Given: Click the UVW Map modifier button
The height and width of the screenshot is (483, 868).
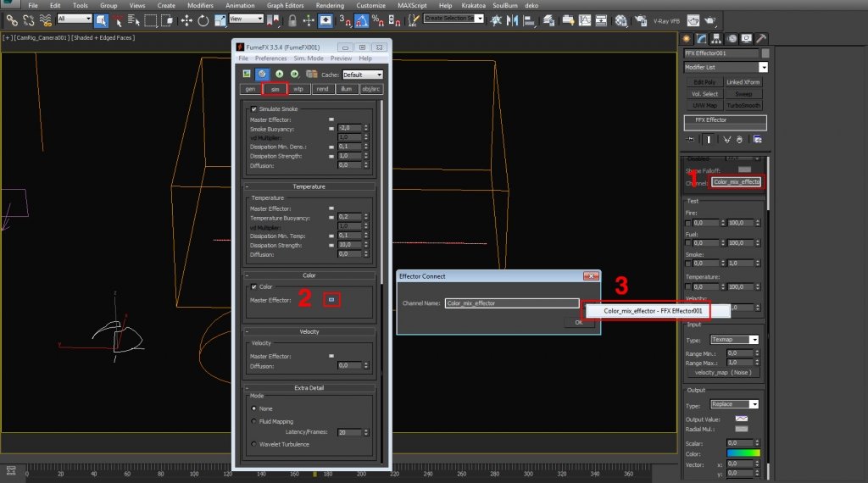Looking at the screenshot, I should 704,106.
